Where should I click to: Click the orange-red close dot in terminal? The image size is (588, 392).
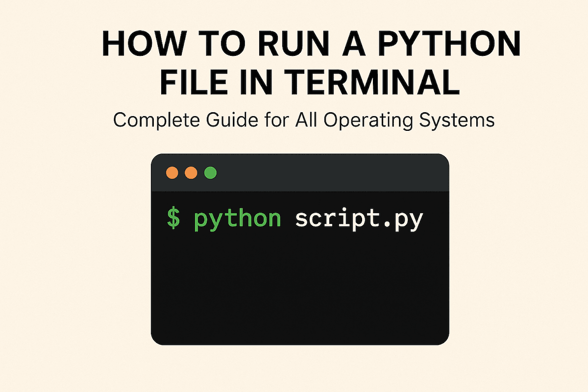(172, 173)
